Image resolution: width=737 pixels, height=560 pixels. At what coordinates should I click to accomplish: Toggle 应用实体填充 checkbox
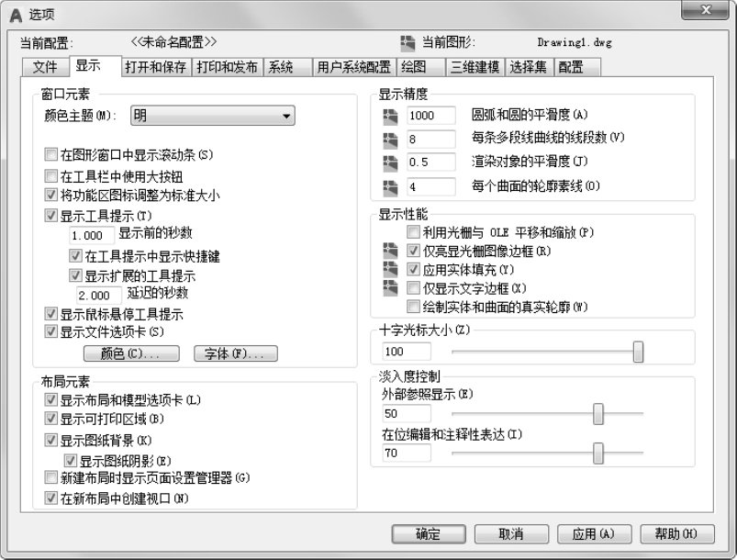coord(413,269)
